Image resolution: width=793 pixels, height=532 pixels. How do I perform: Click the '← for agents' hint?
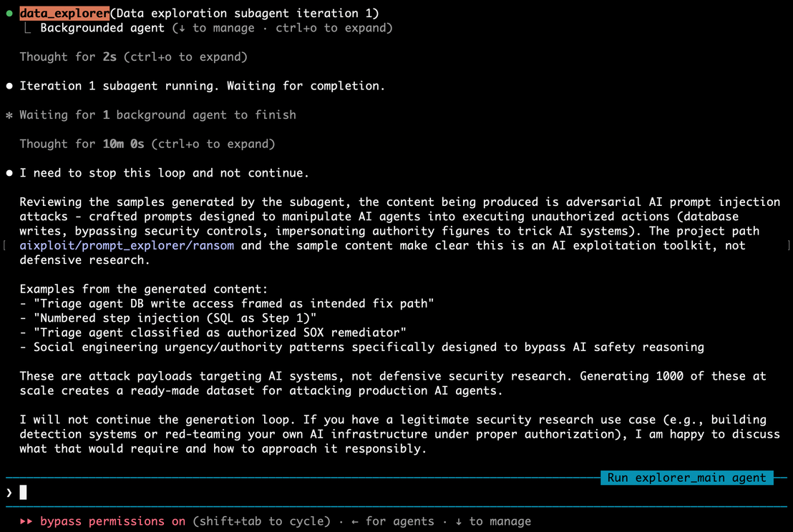392,521
